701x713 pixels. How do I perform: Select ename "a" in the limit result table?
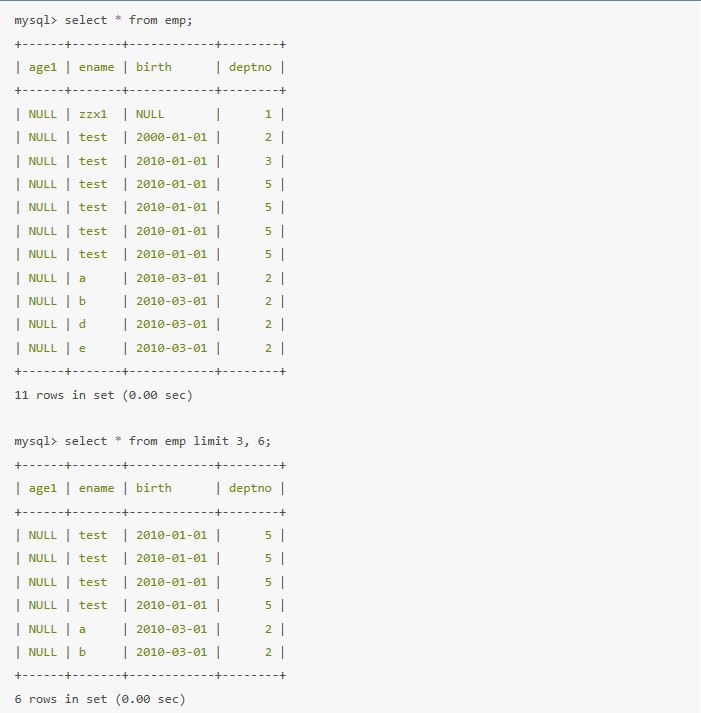point(83,628)
